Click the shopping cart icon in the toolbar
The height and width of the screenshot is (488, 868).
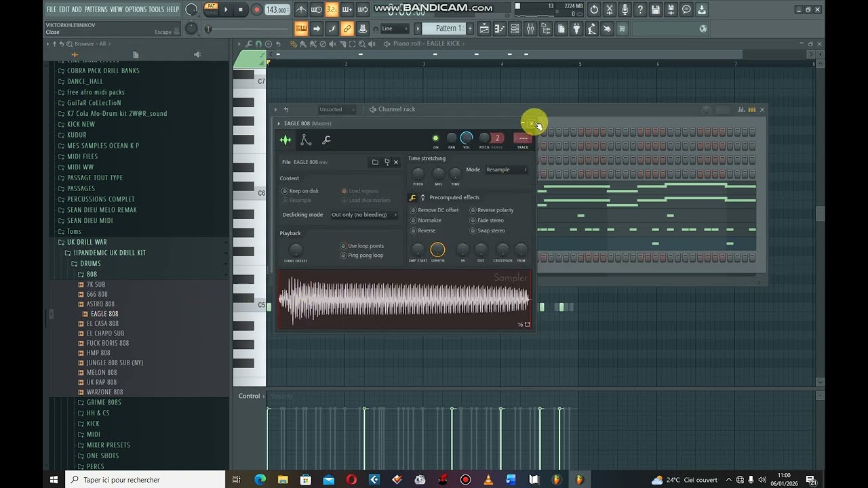pyautogui.click(x=623, y=28)
